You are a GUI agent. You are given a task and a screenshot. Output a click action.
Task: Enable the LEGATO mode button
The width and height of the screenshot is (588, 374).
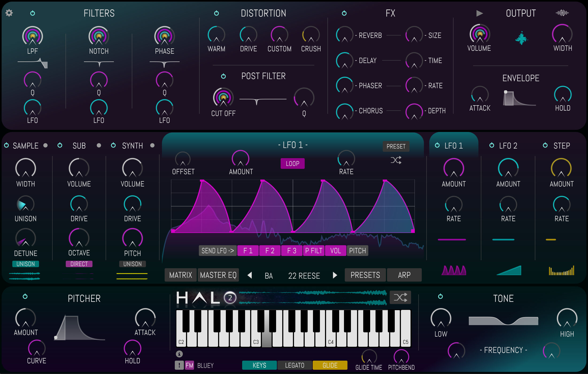(295, 365)
